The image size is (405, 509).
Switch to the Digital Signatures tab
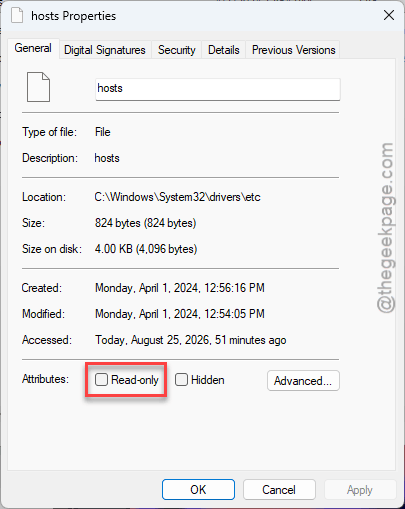coord(105,50)
